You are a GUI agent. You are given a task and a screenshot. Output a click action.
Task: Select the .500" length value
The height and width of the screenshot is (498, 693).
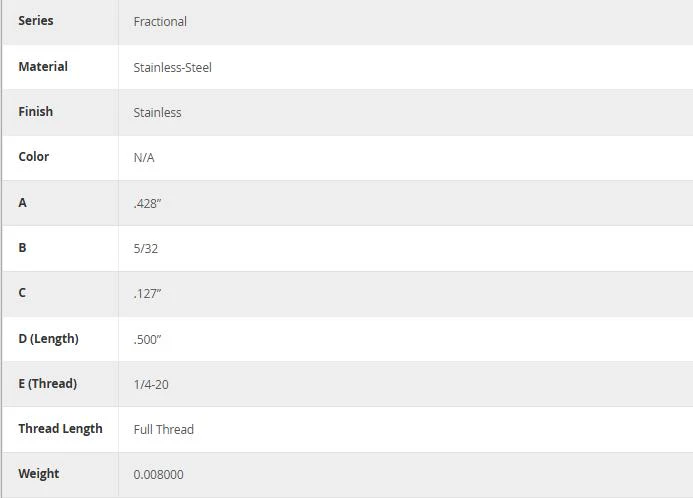(147, 340)
